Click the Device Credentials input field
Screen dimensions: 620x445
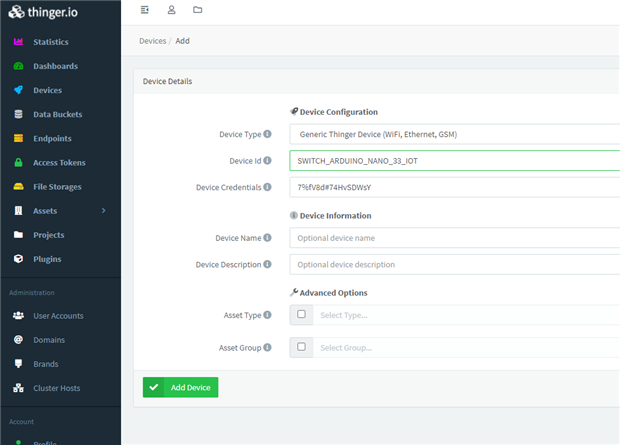(455, 187)
